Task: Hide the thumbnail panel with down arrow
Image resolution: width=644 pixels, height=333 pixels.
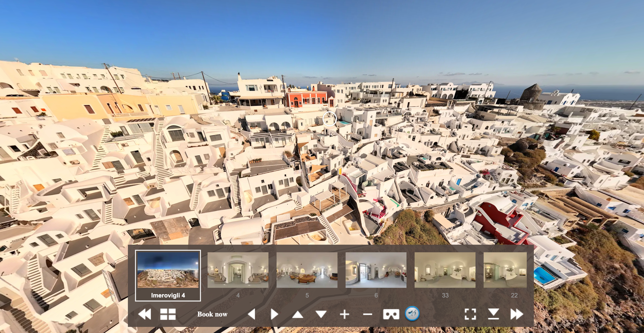Action: pos(493,314)
